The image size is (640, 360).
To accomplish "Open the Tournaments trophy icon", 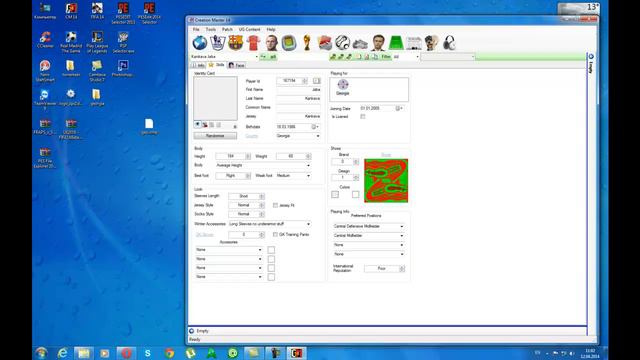I will point(307,43).
